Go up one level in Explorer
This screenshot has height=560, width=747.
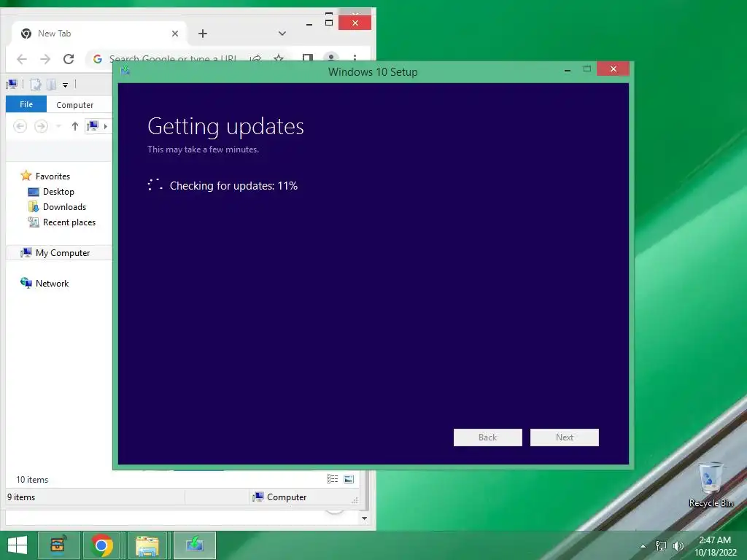[75, 126]
